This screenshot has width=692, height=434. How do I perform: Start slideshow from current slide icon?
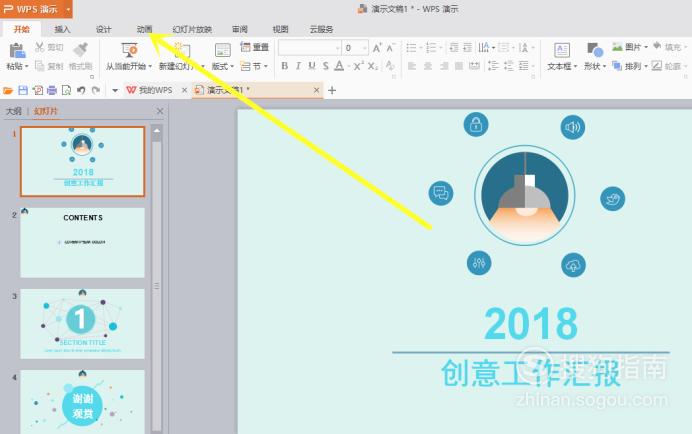coord(129,50)
